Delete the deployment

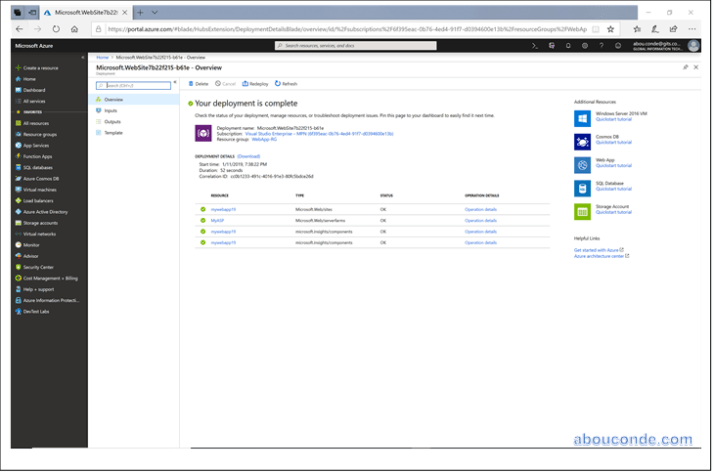click(199, 84)
